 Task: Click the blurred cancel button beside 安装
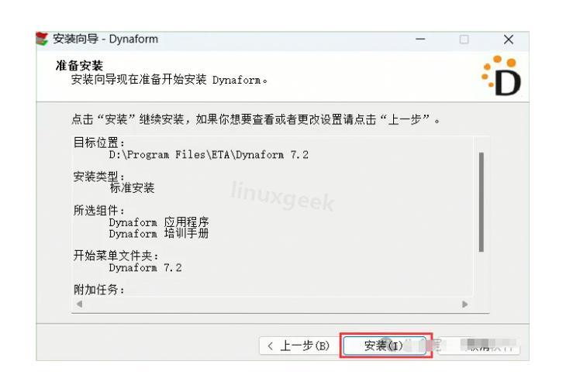[478, 346]
